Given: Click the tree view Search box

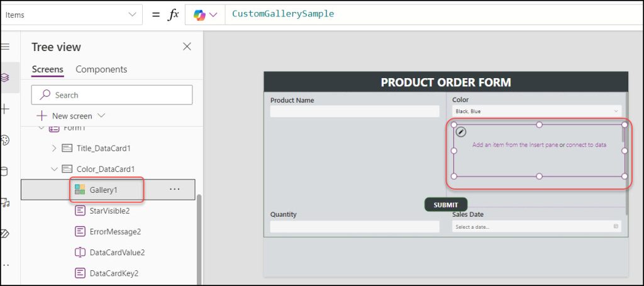Looking at the screenshot, I should [x=112, y=95].
